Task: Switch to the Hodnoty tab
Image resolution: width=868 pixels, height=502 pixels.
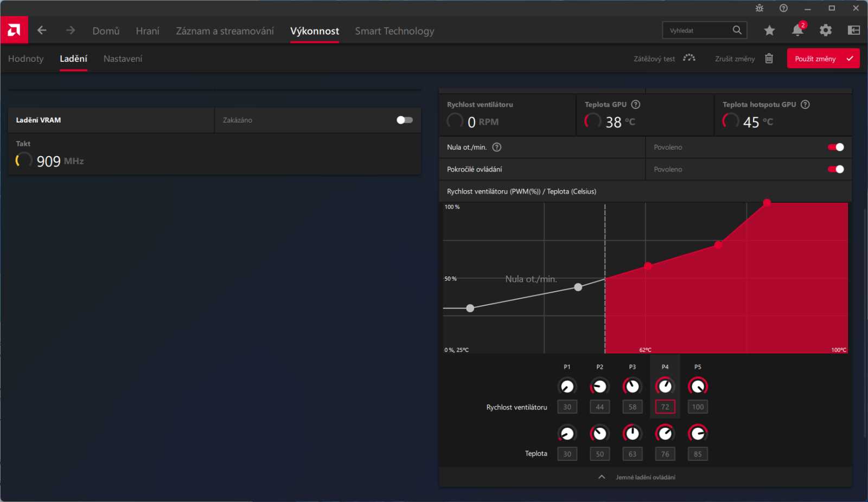Action: coord(25,59)
